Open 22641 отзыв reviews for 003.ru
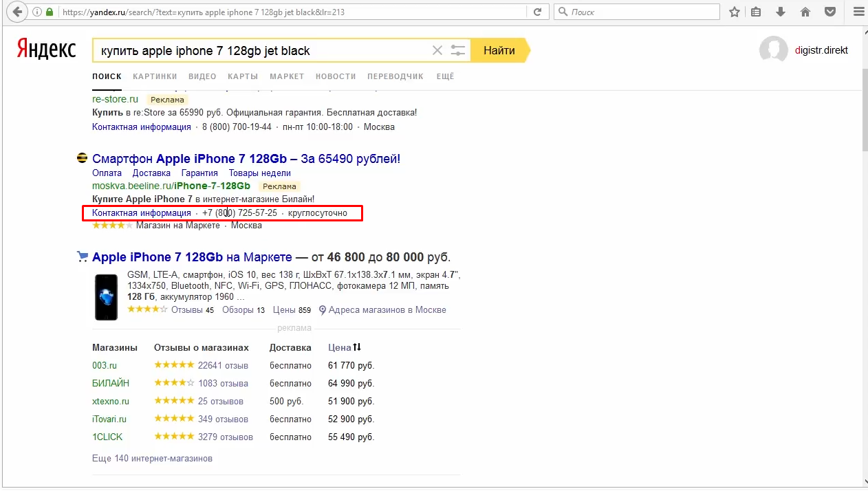The height and width of the screenshot is (491, 868). 223,365
